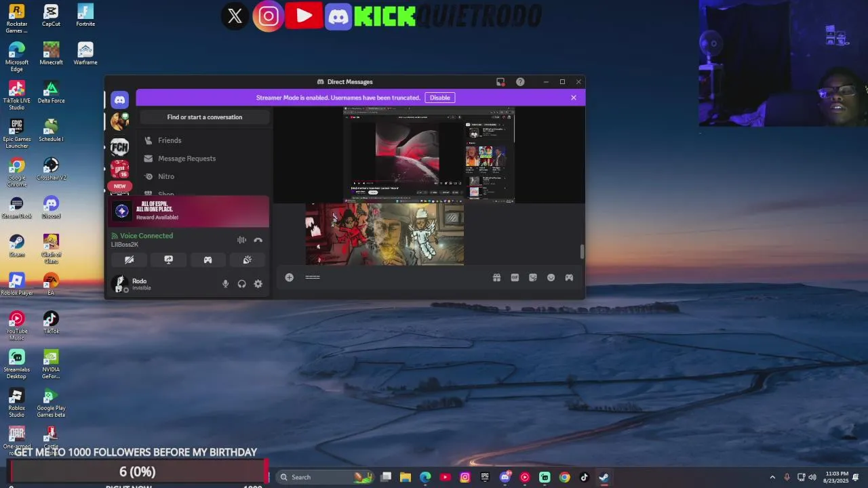
Task: Select the Warframe desktop shortcut
Action: (x=85, y=54)
